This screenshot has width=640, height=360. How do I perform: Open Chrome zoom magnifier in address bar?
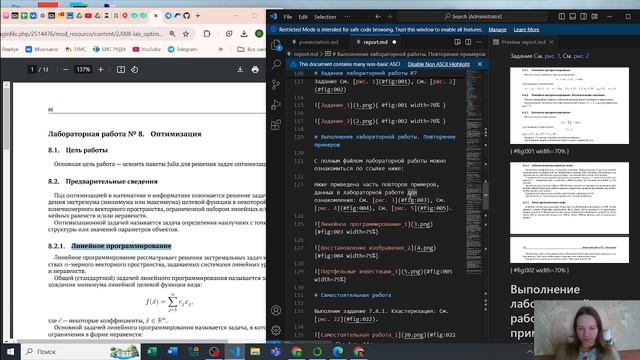click(172, 34)
